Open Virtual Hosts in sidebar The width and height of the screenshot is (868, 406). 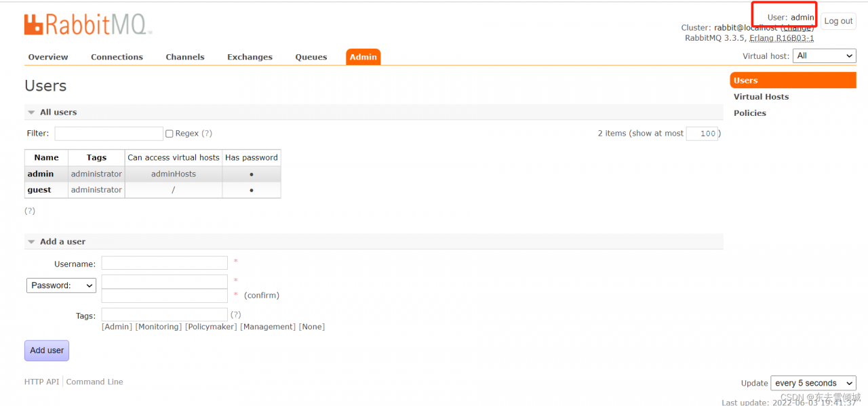tap(761, 96)
